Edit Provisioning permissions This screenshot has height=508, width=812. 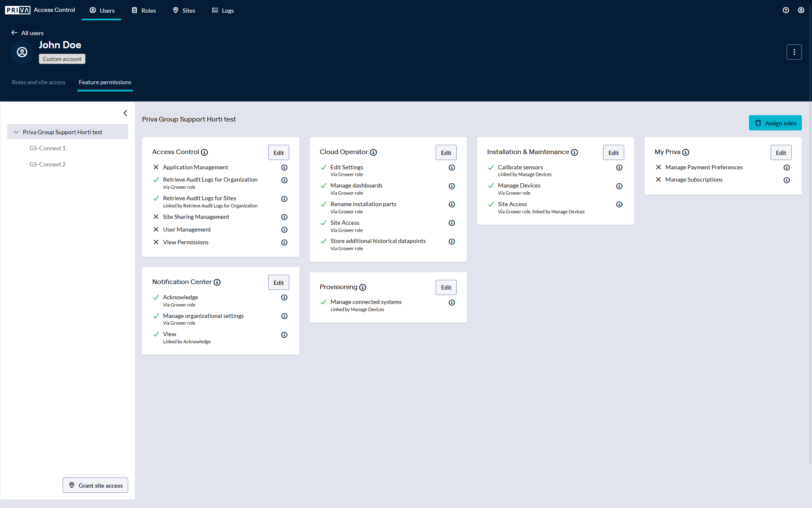tap(446, 287)
